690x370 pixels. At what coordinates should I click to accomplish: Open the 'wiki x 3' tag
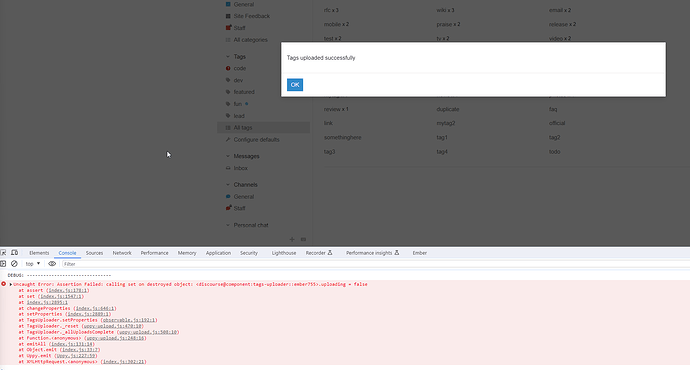click(x=445, y=10)
